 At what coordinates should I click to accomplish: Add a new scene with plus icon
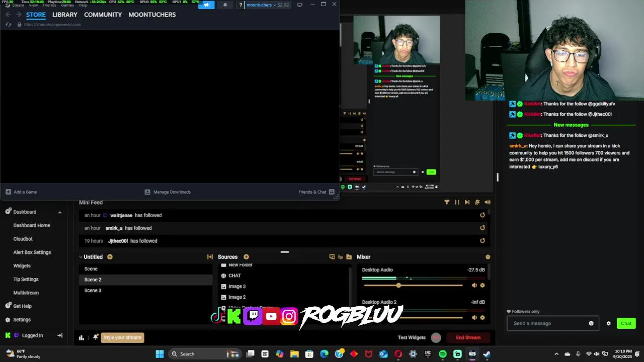pyautogui.click(x=110, y=257)
